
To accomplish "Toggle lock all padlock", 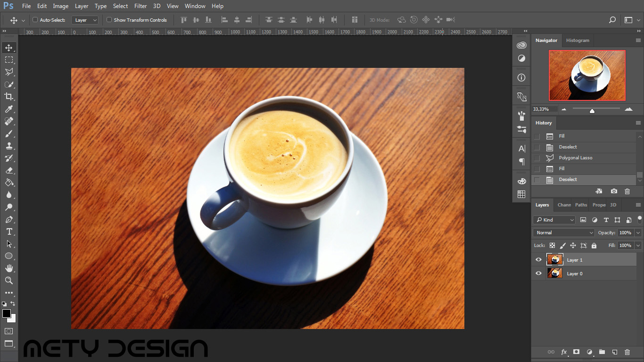I will [594, 246].
